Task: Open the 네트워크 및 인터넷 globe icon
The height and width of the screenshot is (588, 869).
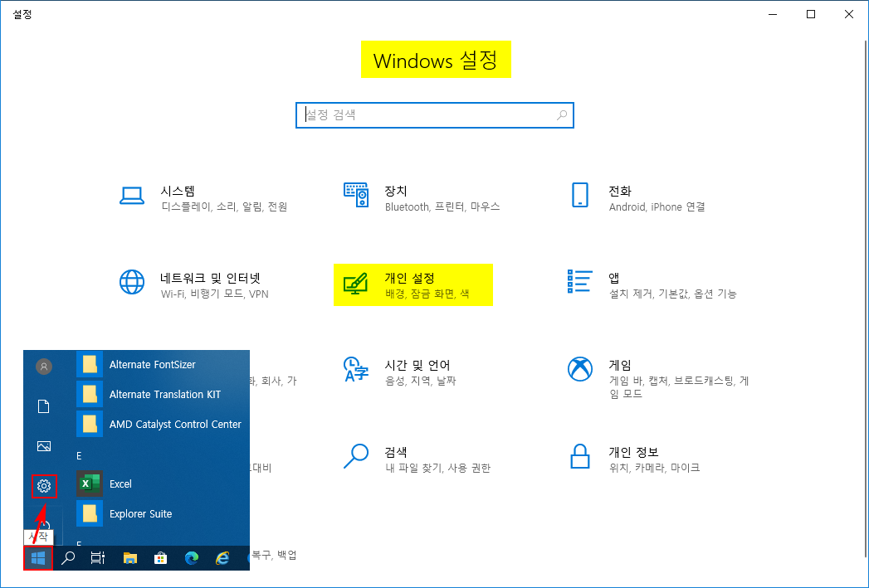Action: 132,282
